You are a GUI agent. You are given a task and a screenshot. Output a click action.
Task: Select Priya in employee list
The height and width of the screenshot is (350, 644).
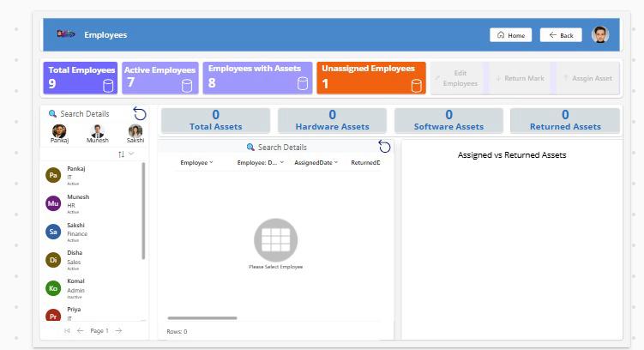coord(93,314)
